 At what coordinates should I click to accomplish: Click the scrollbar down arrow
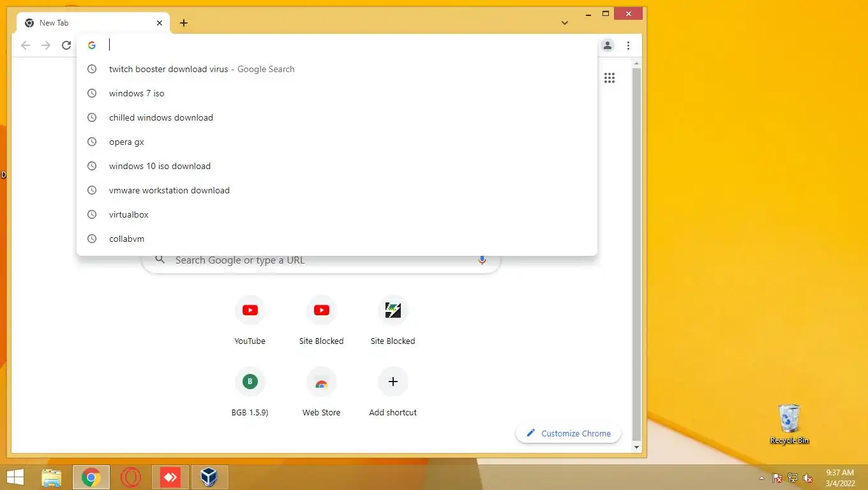636,447
